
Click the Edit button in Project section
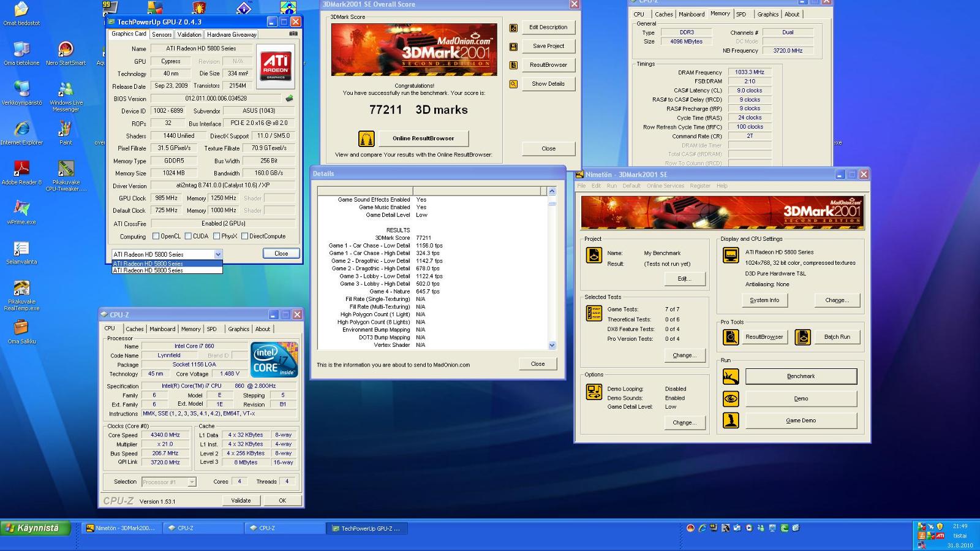(684, 279)
